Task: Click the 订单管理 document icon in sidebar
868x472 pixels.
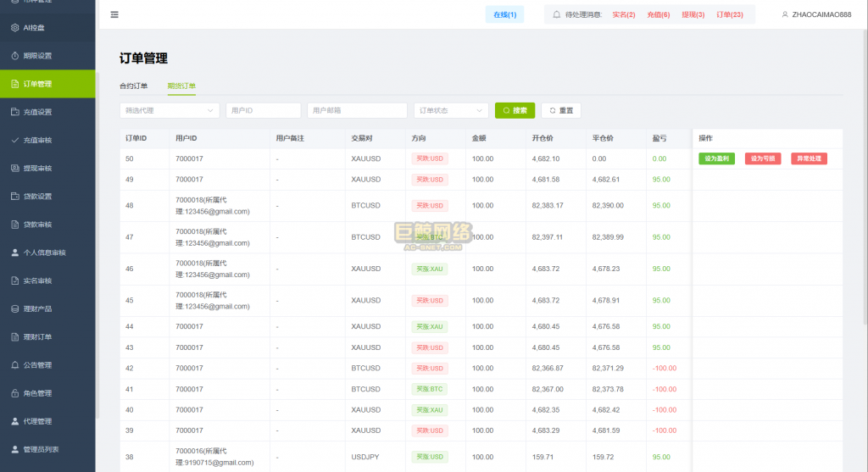Action: [15, 84]
